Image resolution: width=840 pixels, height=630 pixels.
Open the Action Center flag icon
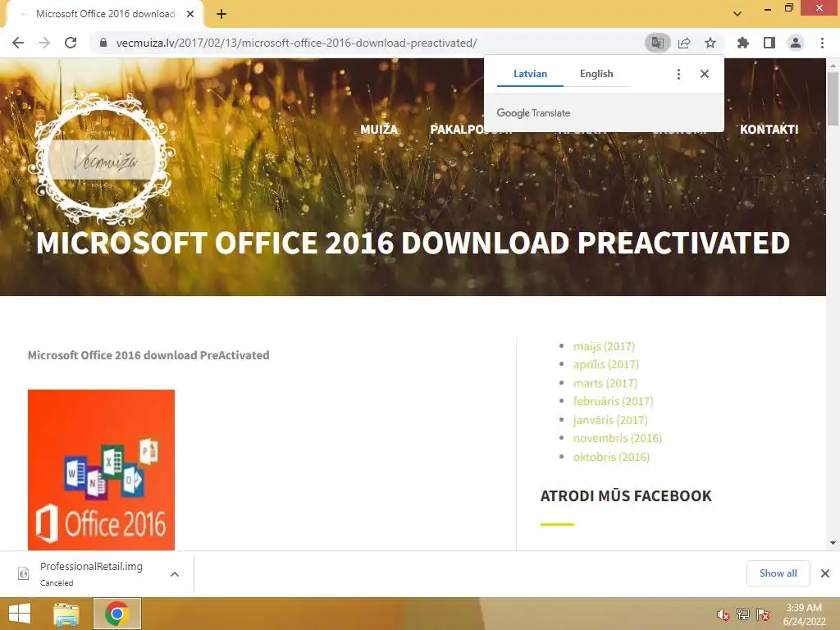(763, 614)
